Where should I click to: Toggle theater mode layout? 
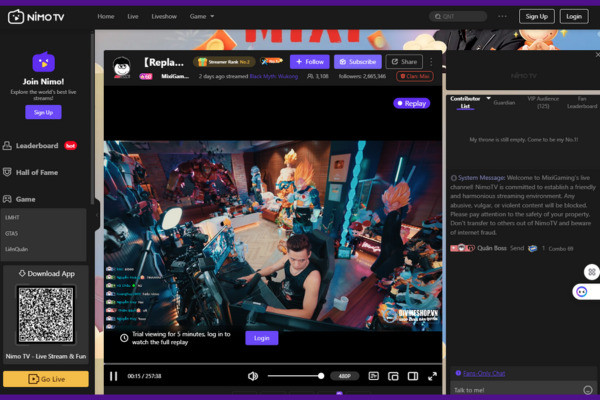tap(412, 376)
